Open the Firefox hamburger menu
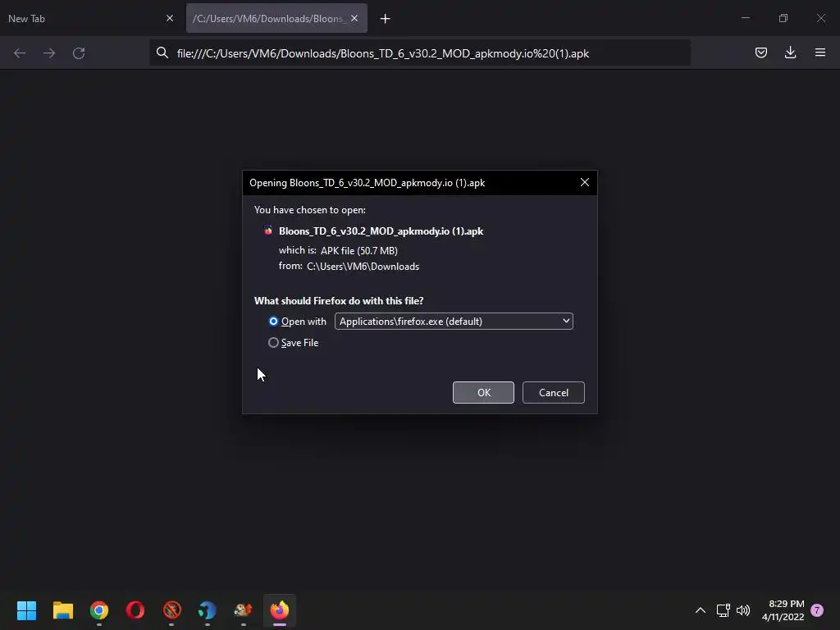This screenshot has width=840, height=630. (820, 52)
